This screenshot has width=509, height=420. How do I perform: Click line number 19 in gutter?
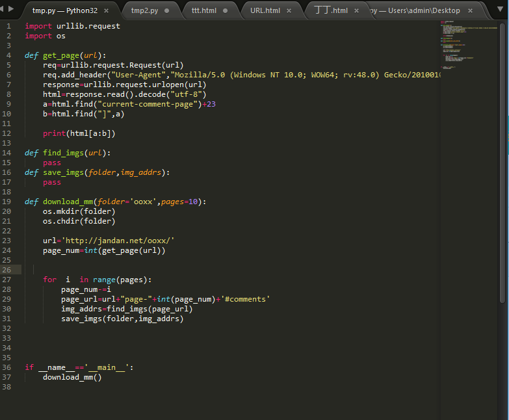(7, 202)
